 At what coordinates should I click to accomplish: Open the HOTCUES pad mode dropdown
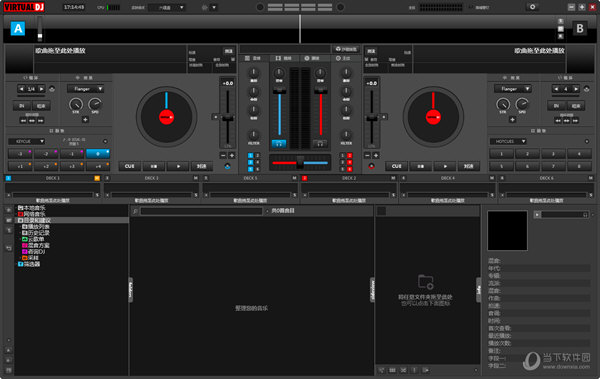click(x=508, y=141)
